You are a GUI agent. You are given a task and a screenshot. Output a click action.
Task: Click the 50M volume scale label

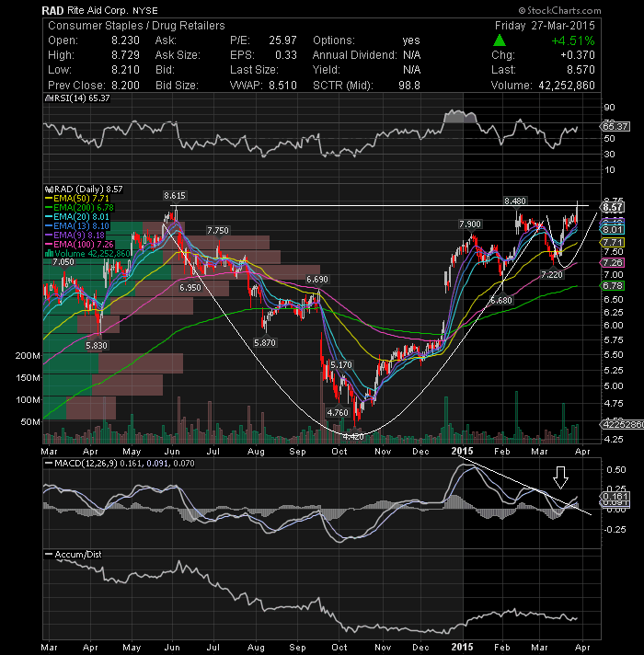[x=30, y=422]
